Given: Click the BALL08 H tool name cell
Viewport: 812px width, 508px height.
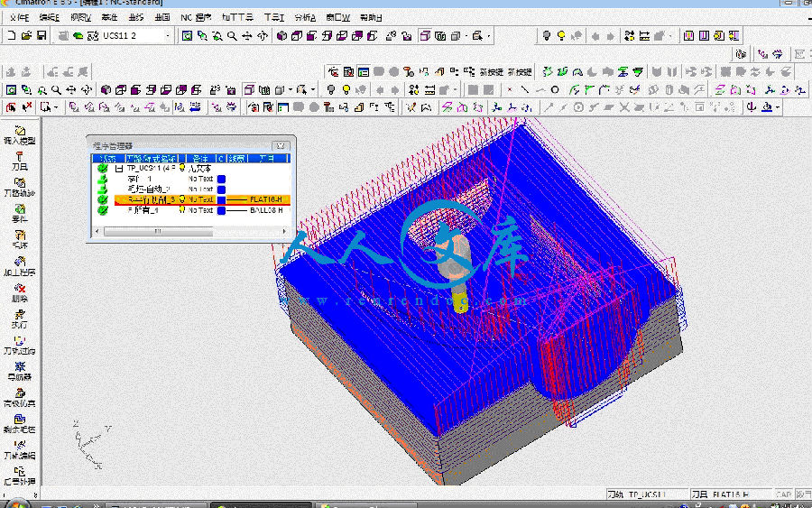Looking at the screenshot, I should tap(266, 210).
